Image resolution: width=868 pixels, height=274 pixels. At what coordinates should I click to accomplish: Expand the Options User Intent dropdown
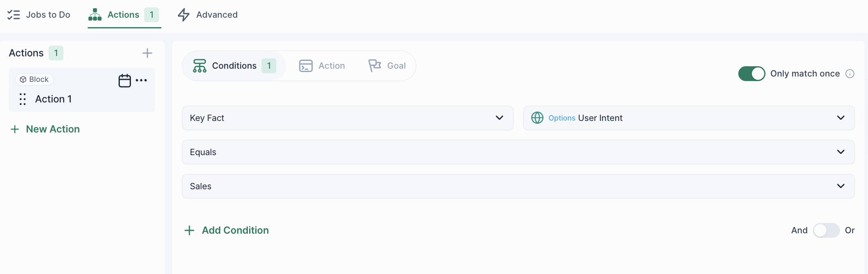coord(688,118)
